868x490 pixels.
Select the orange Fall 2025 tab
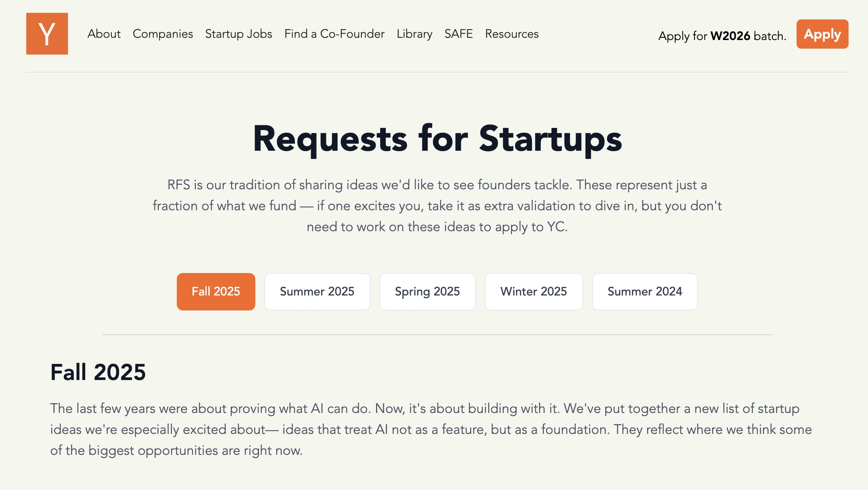[216, 291]
